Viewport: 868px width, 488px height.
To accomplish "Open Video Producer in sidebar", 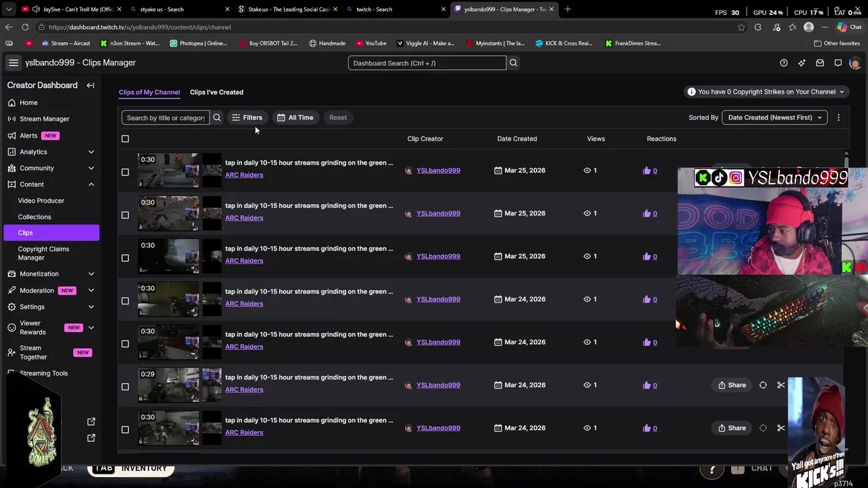I will point(41,201).
